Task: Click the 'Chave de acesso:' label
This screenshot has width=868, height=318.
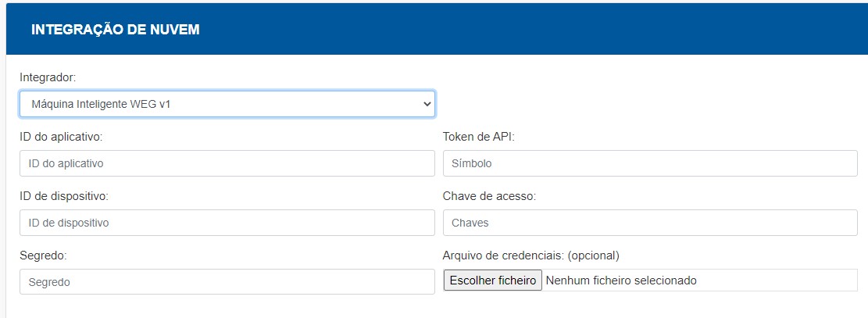Action: pyautogui.click(x=489, y=196)
